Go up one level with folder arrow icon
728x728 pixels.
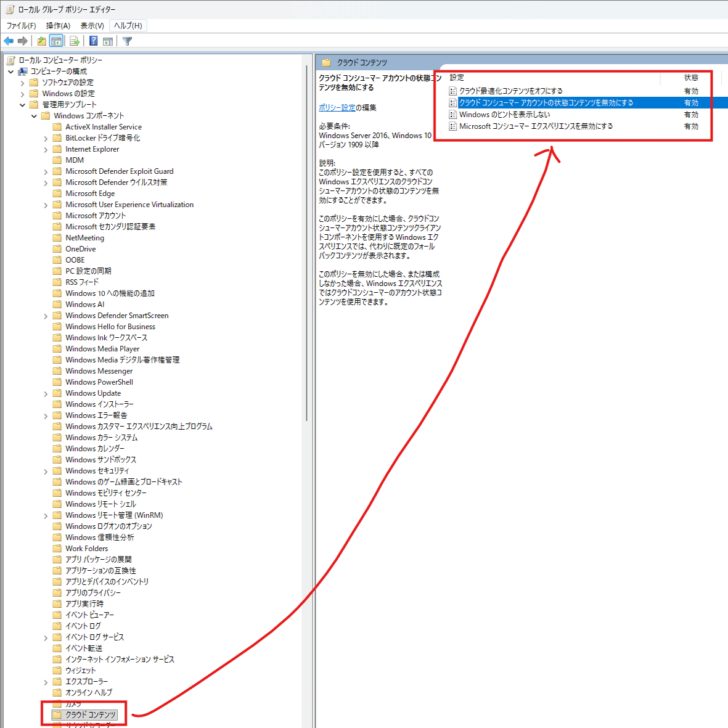coord(42,41)
